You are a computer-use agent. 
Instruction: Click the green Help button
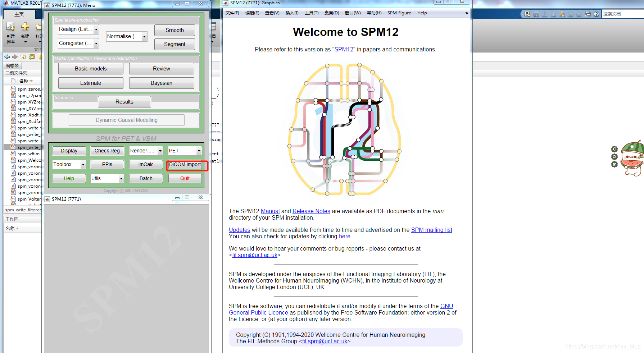point(69,179)
